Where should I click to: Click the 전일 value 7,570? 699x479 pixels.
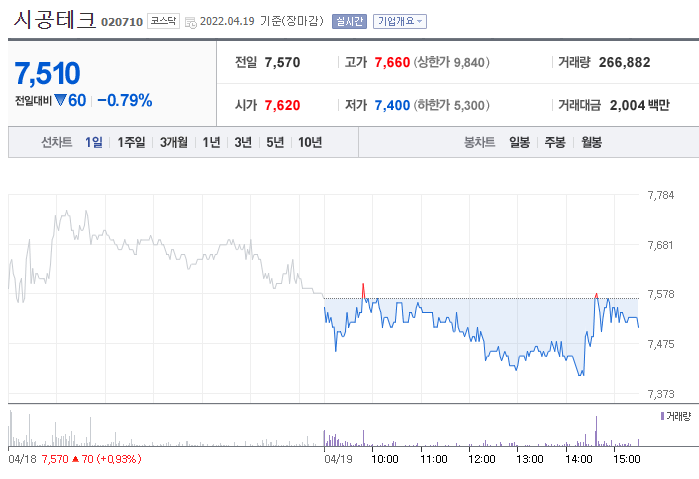[282, 62]
